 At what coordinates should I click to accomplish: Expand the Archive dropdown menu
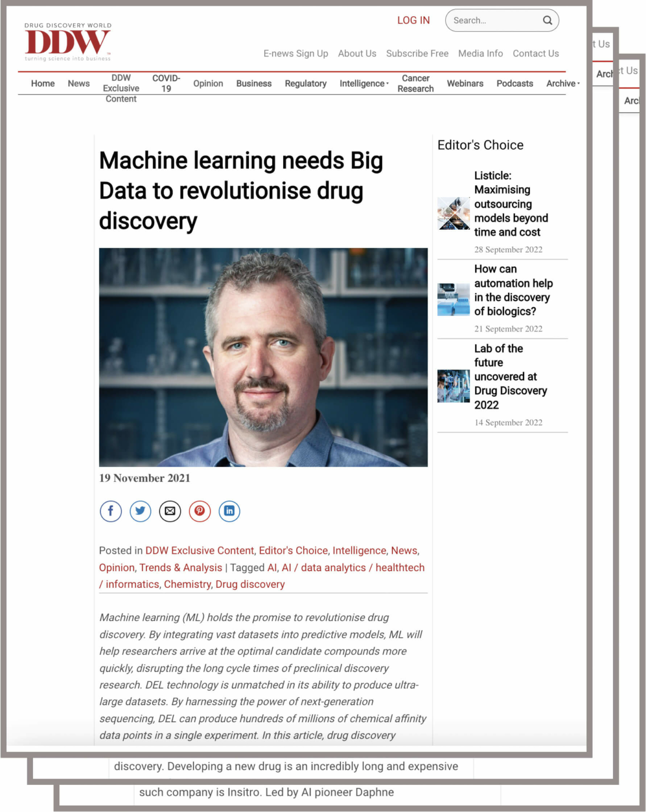tap(563, 83)
